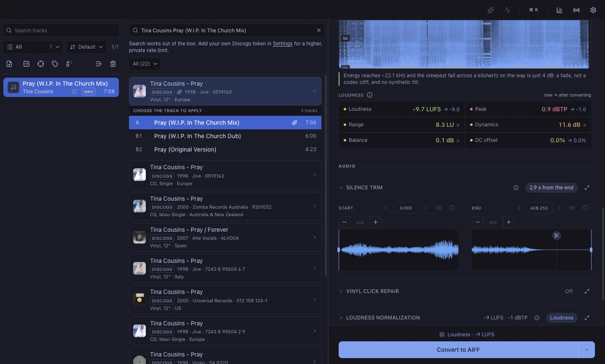Expand the Jive 0519162 CD Single release
Viewport: 605px width, 364px height.
click(225, 175)
